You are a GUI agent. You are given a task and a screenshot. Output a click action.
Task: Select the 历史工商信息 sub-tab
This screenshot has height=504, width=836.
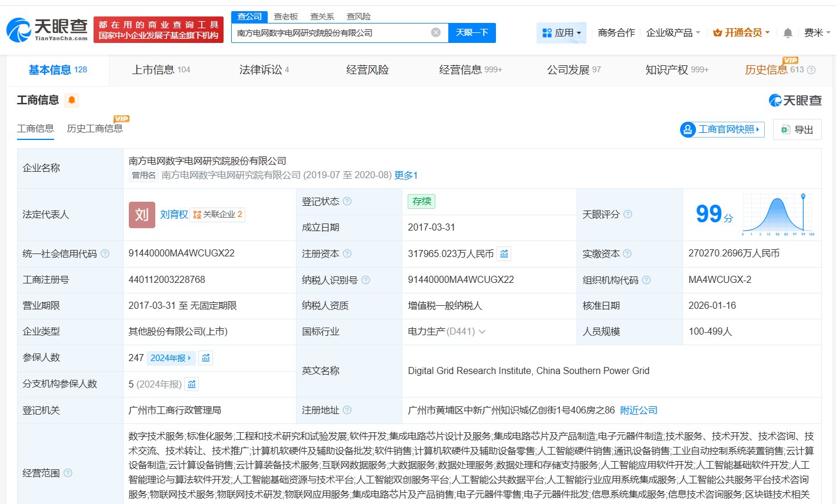(x=95, y=128)
